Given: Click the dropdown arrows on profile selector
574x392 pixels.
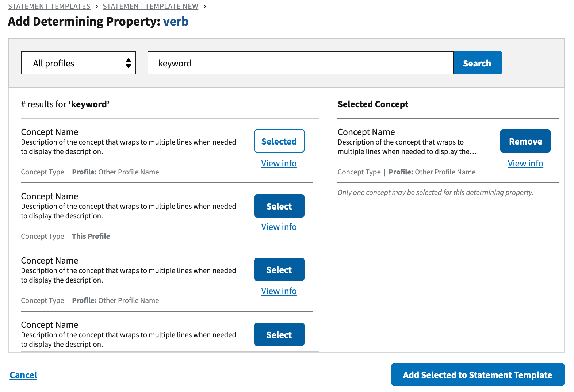Looking at the screenshot, I should tap(128, 63).
